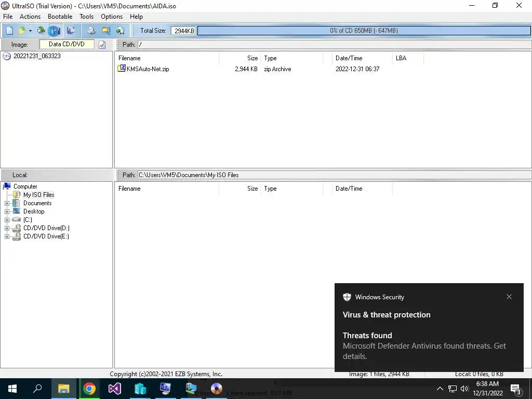Expand the CD/DVD Drive(D:) node
The image size is (532, 399).
tap(7, 228)
